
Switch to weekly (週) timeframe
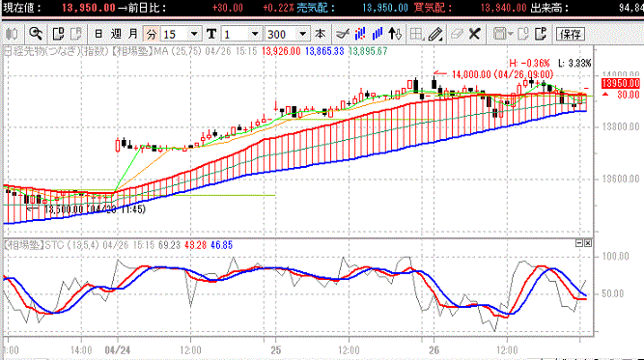pos(116,34)
